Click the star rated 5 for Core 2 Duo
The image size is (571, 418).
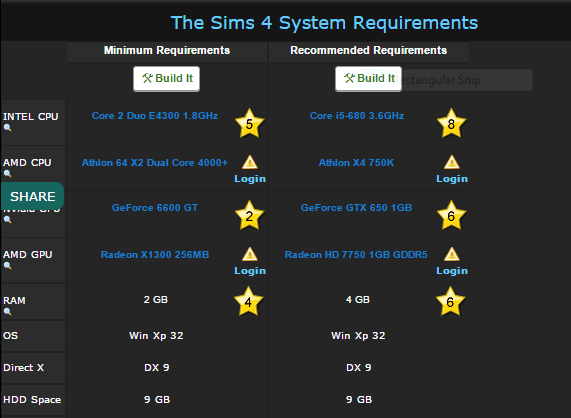(249, 123)
